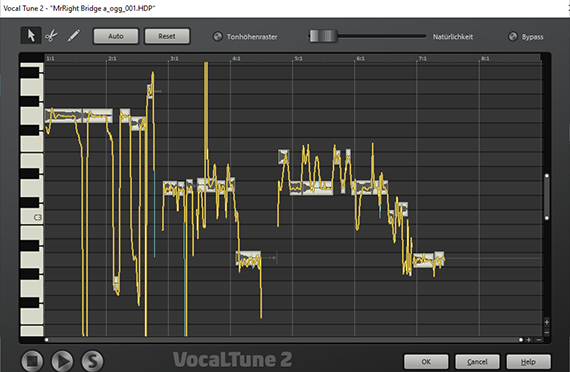Viewport: 570px width, 372px height.
Task: Click the 3:1 bar marker in ruler
Action: [174, 59]
